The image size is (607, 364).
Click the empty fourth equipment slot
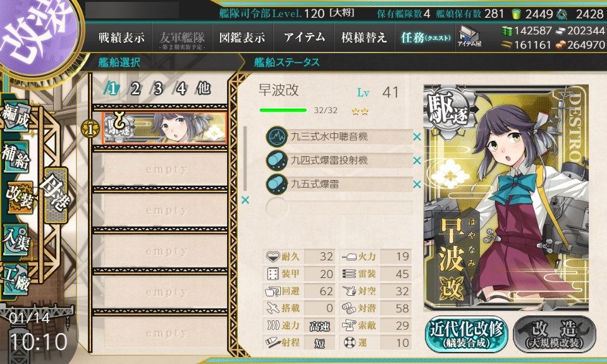[x=339, y=208]
